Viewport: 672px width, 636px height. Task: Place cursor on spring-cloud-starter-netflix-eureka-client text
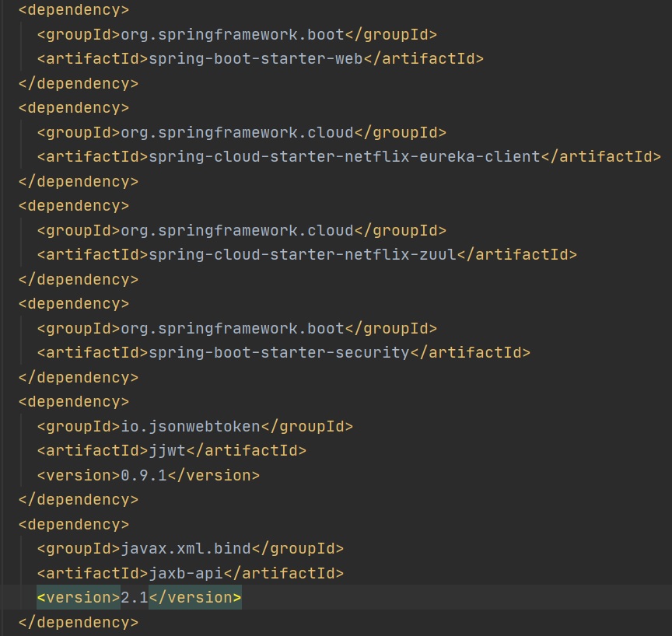344,156
